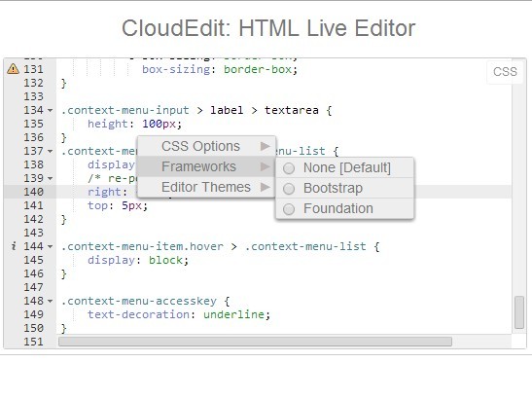Click the warning icon on line 131
Screen dimensions: 532x399
(x=13, y=69)
